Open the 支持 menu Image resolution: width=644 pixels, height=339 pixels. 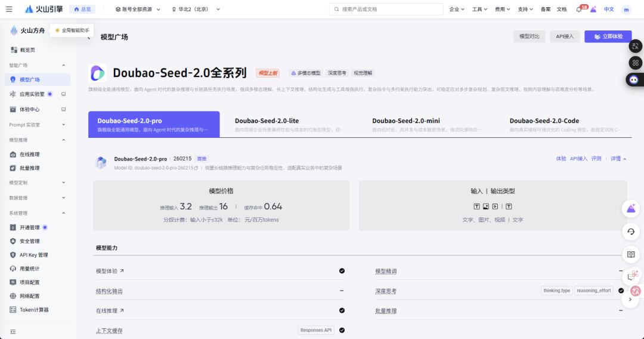click(x=525, y=9)
